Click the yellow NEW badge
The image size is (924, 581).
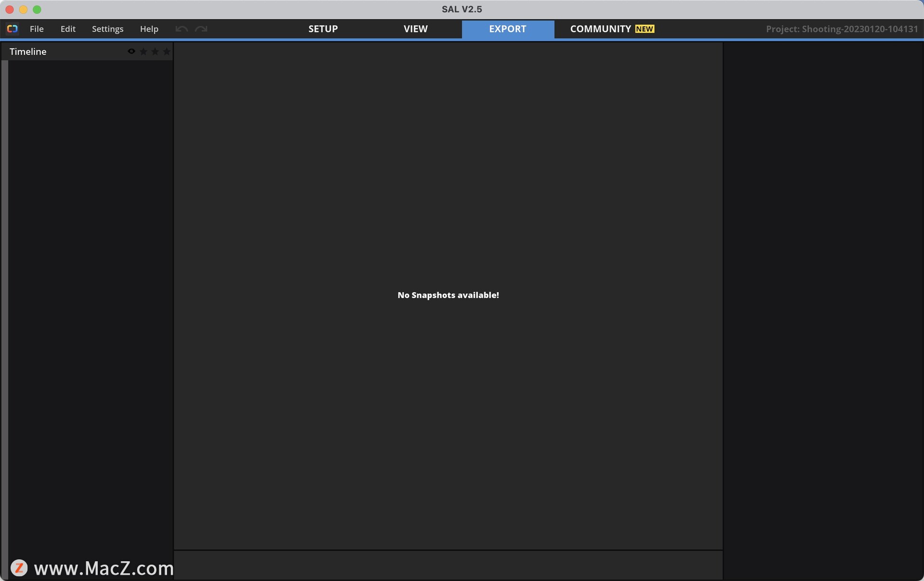(x=644, y=29)
